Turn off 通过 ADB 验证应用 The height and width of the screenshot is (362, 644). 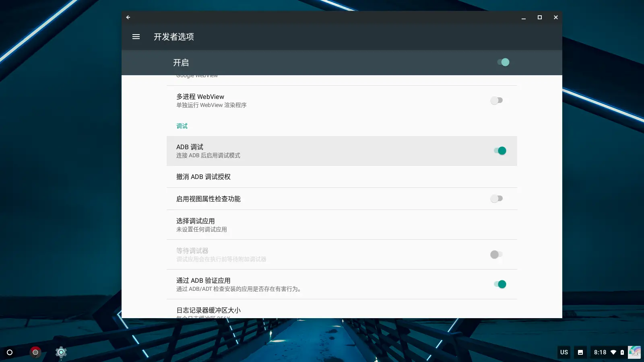point(500,284)
